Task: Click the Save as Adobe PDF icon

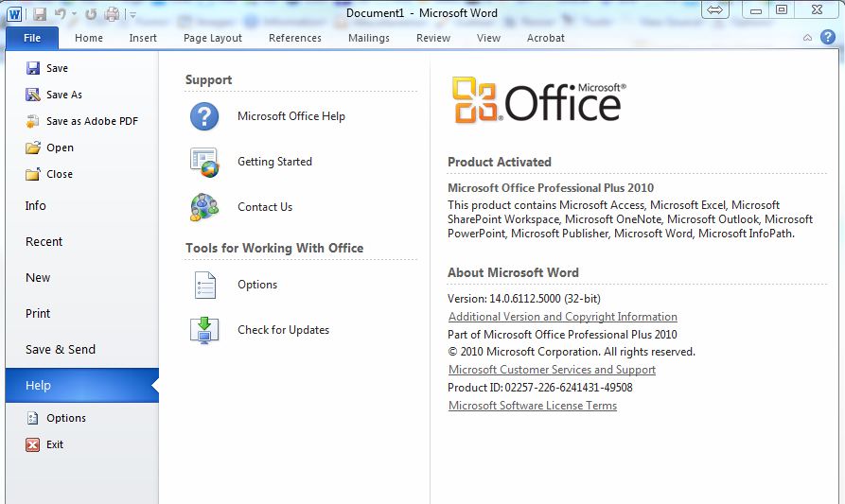Action: (x=33, y=121)
